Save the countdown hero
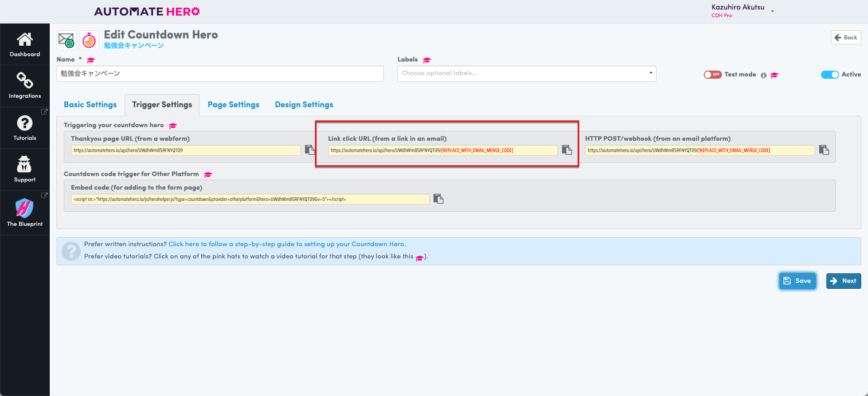 (797, 281)
